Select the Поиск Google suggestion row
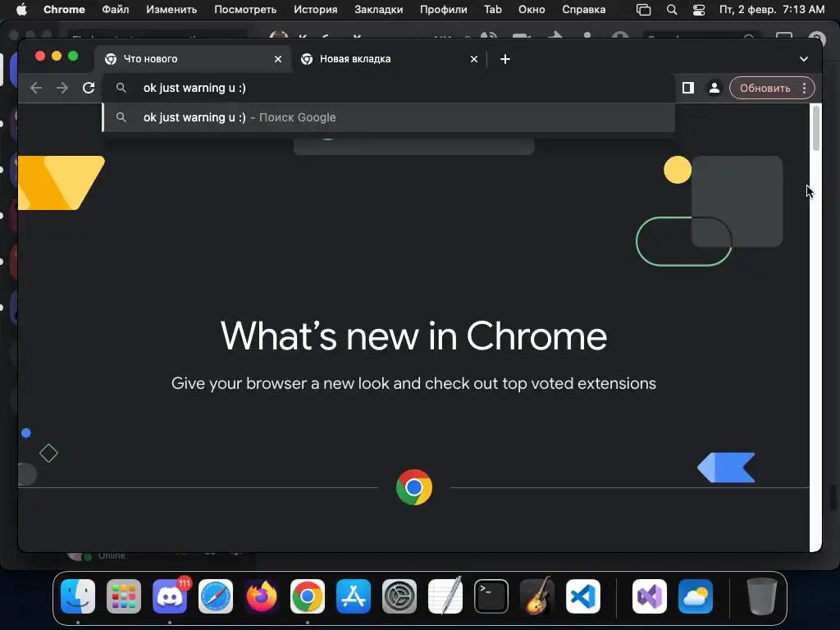840x630 pixels. (388, 117)
